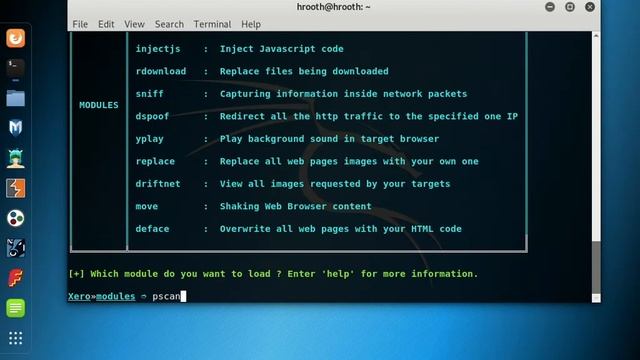Open the Files folder icon
This screenshot has width=640, height=360.
coord(16,98)
